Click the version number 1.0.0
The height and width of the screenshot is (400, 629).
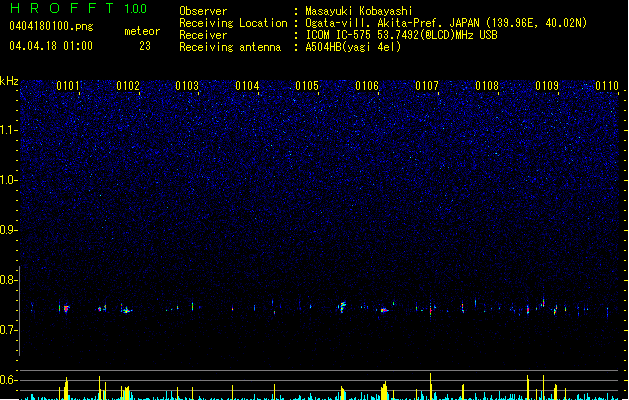[x=136, y=9]
